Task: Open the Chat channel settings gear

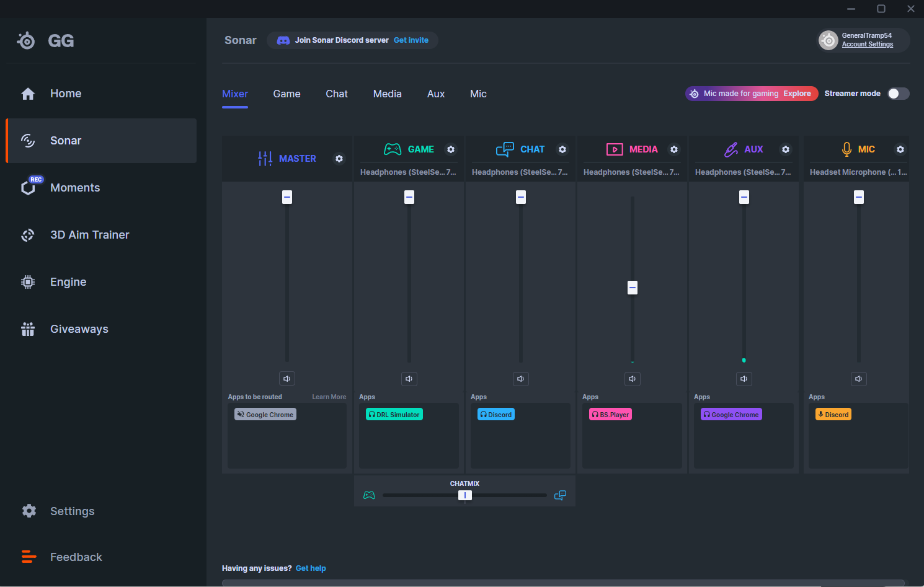Action: [562, 149]
